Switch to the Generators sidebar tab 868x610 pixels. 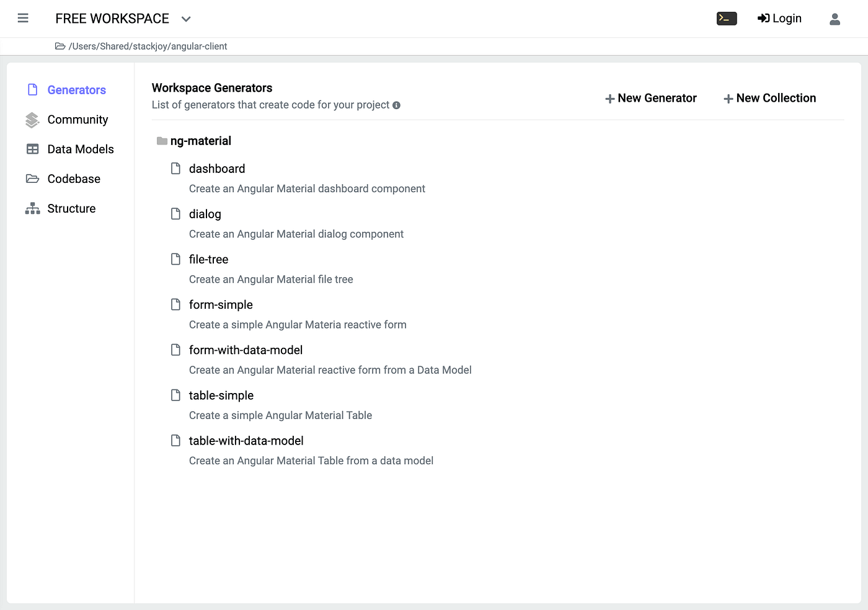point(76,90)
